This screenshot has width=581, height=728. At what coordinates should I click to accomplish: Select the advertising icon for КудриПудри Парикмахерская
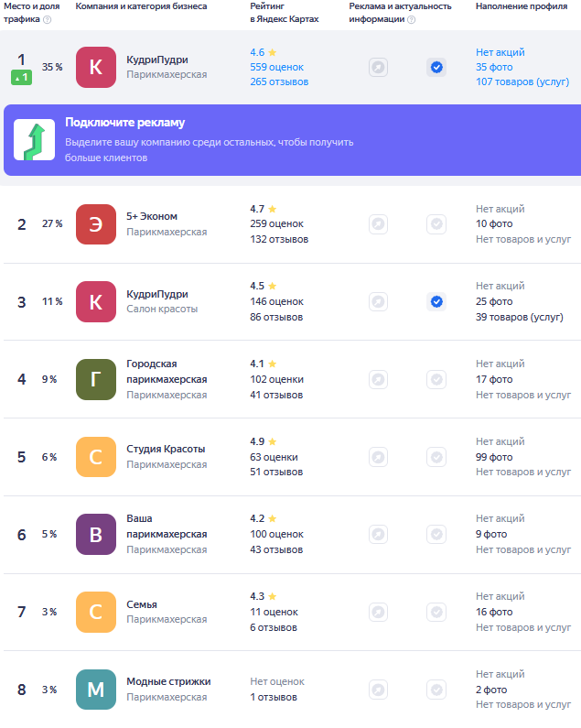click(378, 68)
